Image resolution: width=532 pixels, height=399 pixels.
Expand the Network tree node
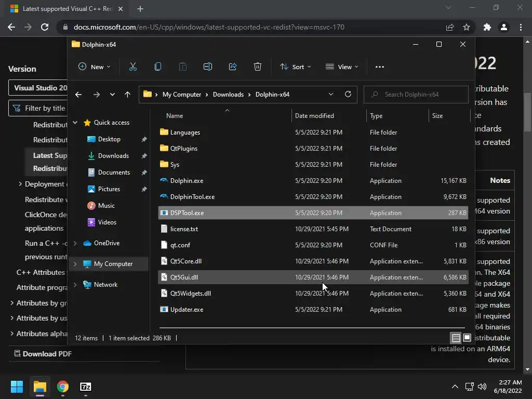click(x=75, y=285)
